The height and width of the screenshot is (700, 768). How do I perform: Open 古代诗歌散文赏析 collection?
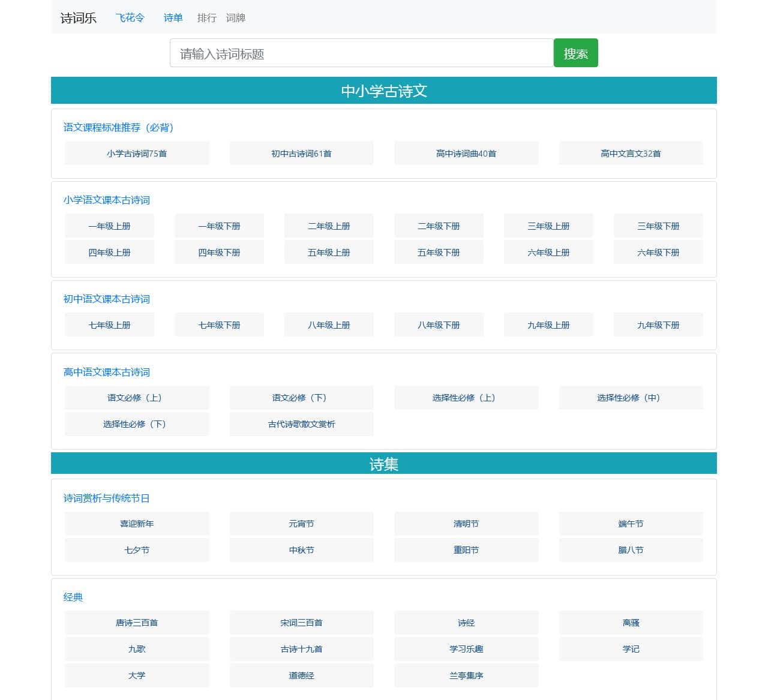[301, 424]
